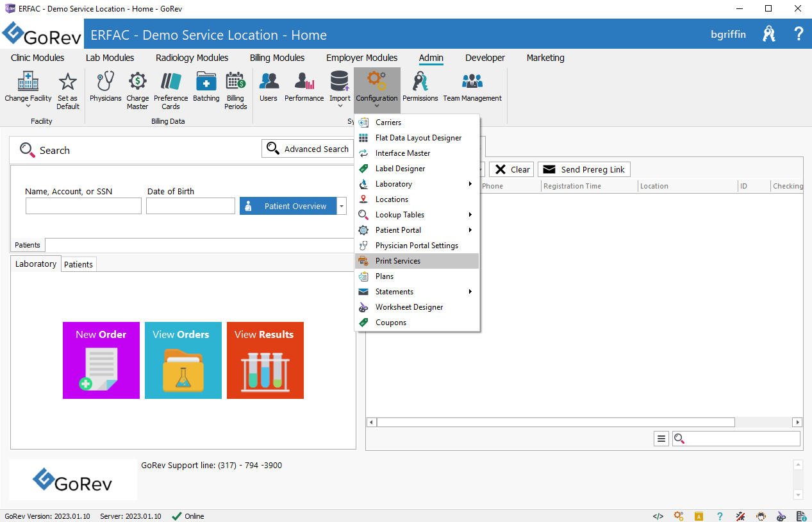Screen dimensions: 812x522
Task: Click the Name, Account, or SSN field
Action: [83, 206]
